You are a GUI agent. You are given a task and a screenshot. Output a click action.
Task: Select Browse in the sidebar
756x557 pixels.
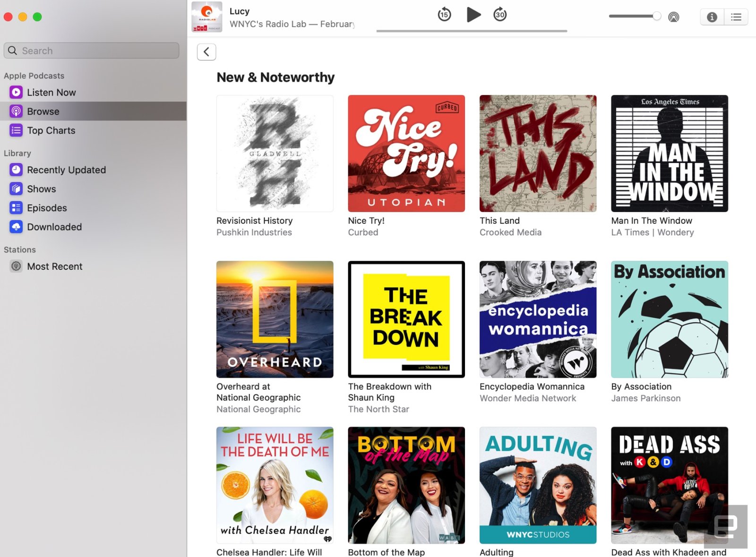[x=93, y=111]
